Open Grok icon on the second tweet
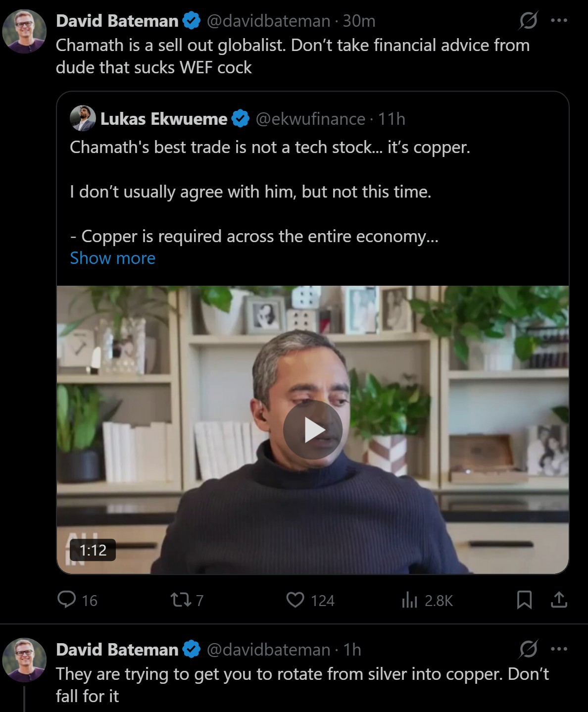588x712 pixels. [528, 649]
